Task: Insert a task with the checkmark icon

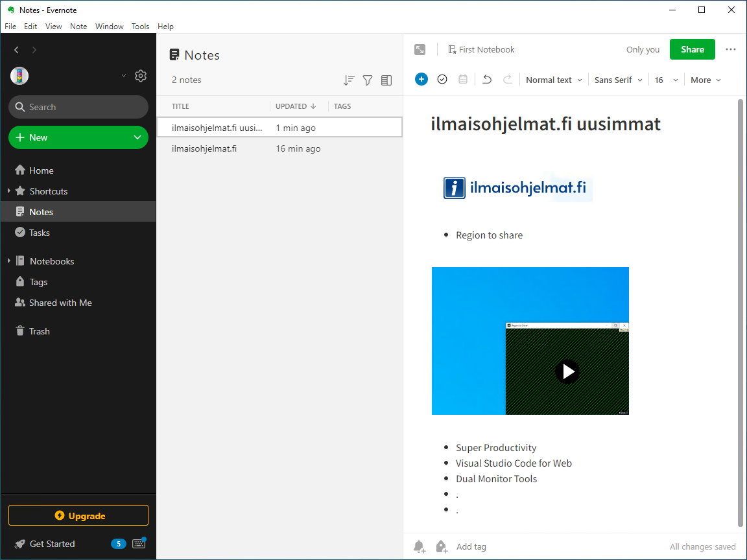Action: [x=442, y=80]
